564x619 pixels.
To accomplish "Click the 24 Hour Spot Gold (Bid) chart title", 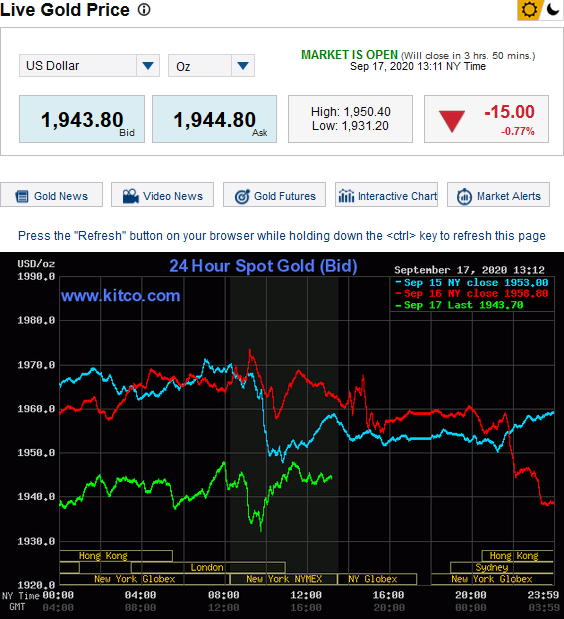I will pos(263,266).
